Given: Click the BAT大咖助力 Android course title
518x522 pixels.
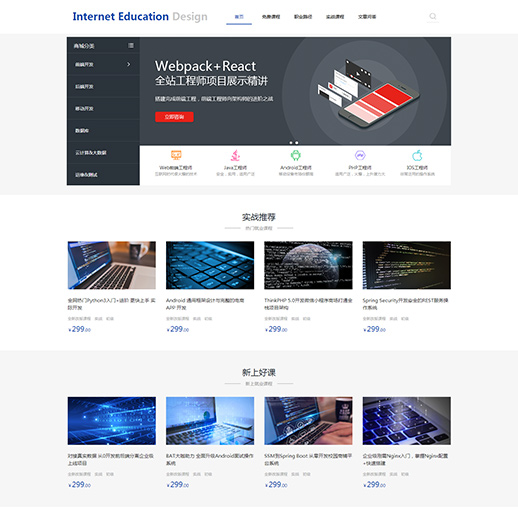Looking at the screenshot, I should point(210,459).
